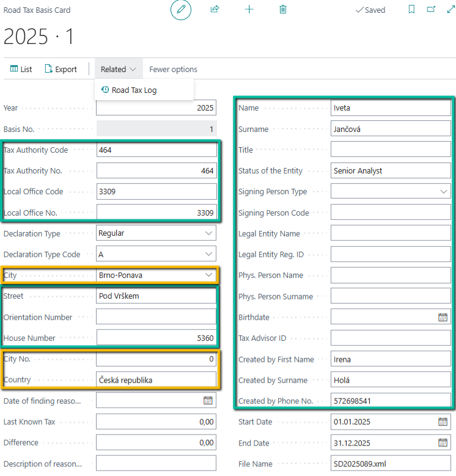456x476 pixels.
Task: Open the City dropdown list
Action: (208, 275)
